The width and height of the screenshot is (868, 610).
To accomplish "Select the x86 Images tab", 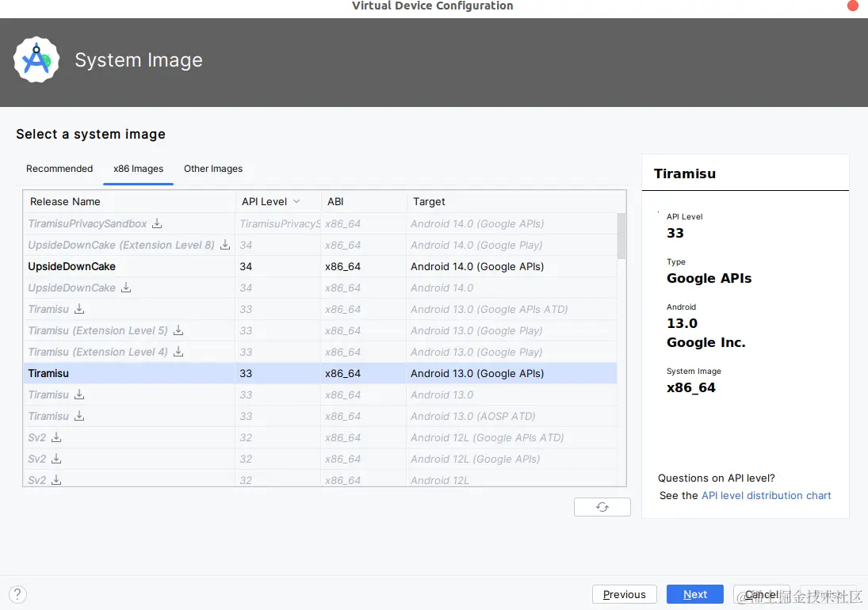I will (x=138, y=169).
